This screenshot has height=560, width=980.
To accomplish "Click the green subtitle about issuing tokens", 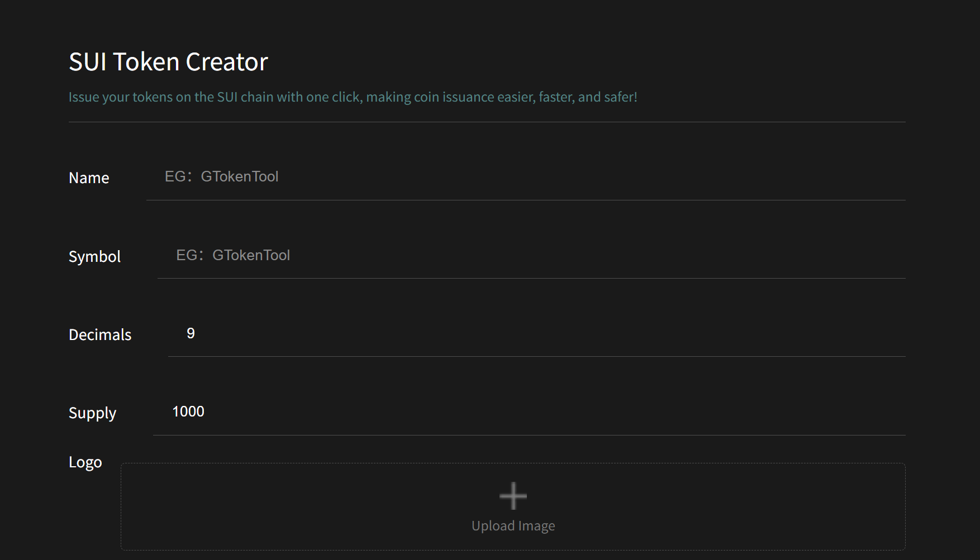I will 353,97.
